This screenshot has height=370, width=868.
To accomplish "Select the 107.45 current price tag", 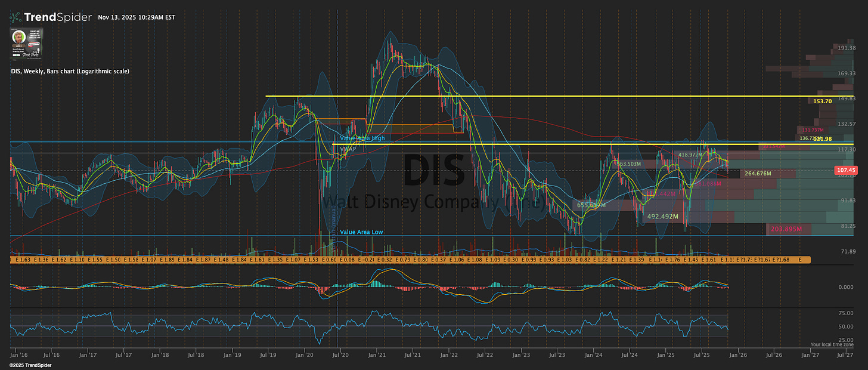I will point(847,170).
